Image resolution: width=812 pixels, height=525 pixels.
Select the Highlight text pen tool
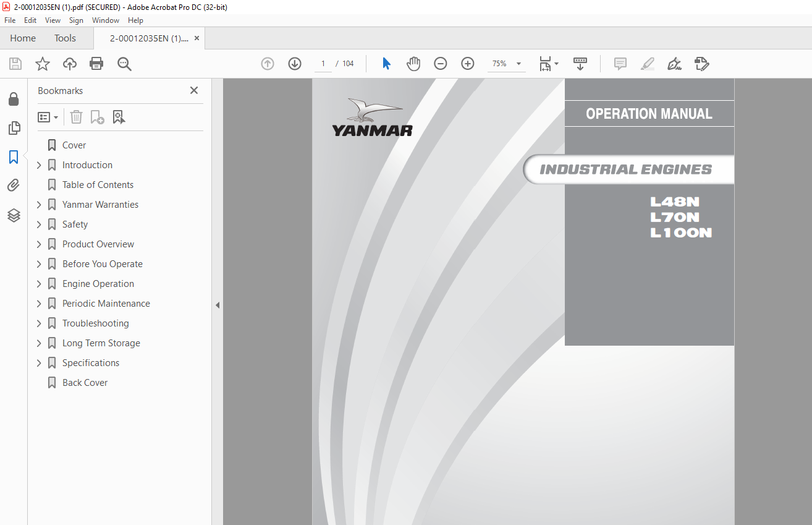[x=648, y=64]
